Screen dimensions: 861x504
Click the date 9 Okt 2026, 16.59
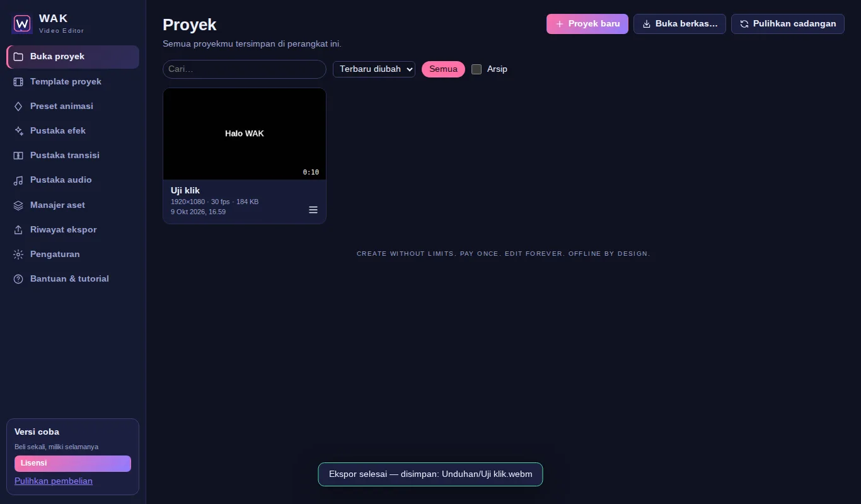click(x=198, y=212)
